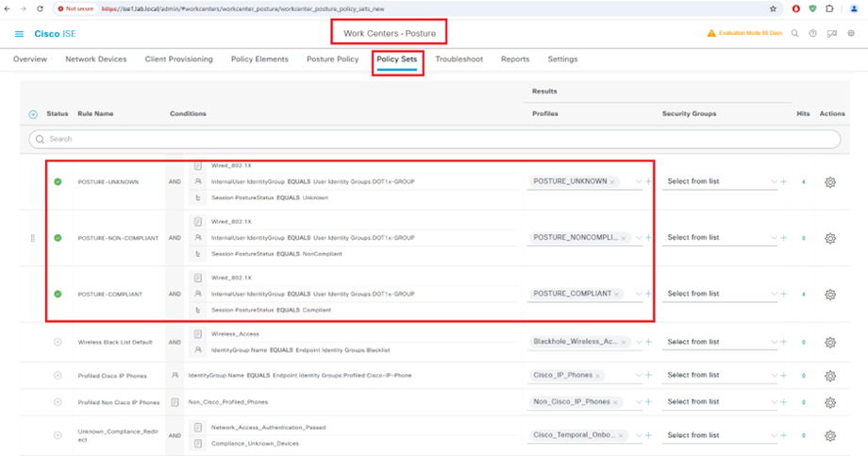
Task: Open the Cisco ISE hamburger menu
Action: (20, 34)
